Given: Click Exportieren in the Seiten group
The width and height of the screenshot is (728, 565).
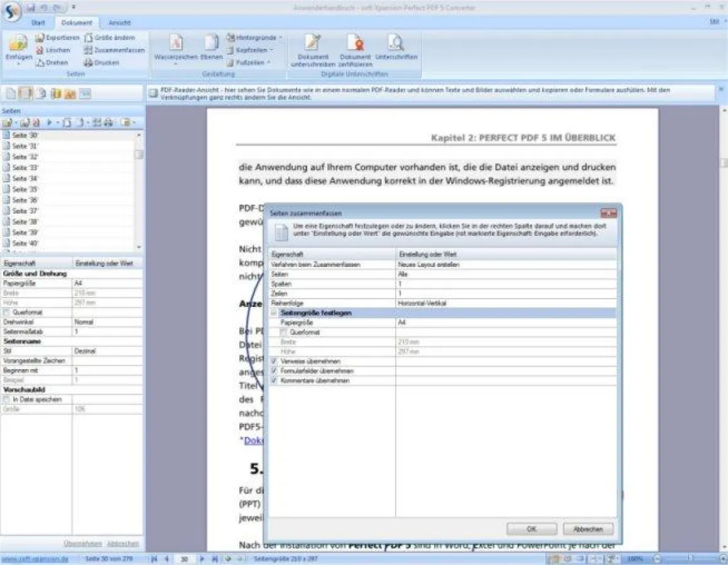Looking at the screenshot, I should click(x=58, y=38).
